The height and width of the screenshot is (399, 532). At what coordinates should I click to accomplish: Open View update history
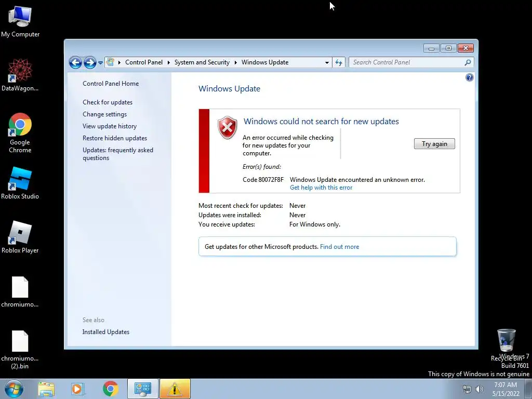point(110,126)
